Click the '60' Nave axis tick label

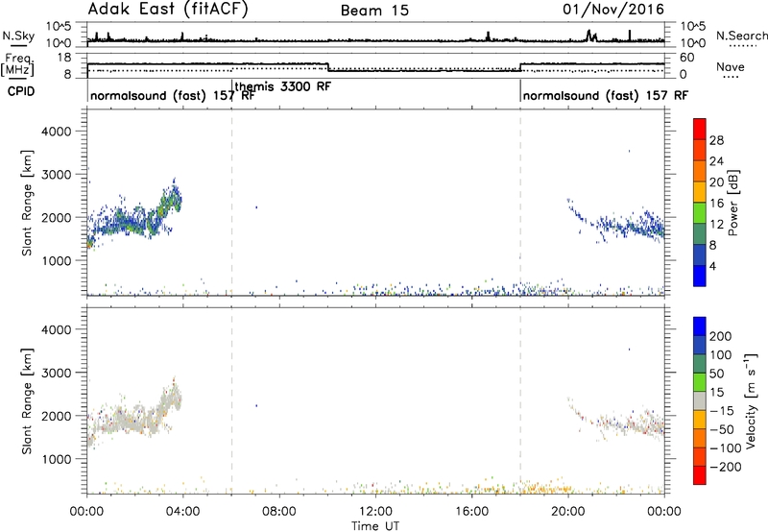coord(687,58)
